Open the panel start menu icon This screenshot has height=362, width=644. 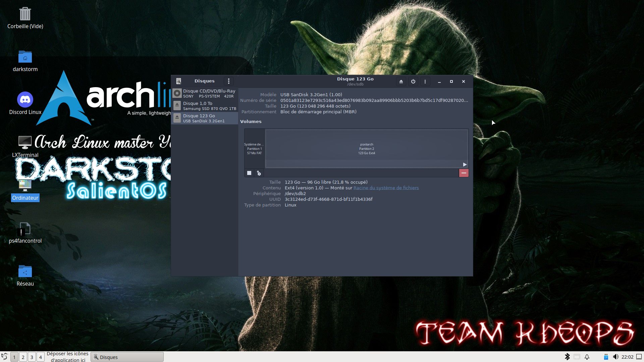(x=5, y=357)
